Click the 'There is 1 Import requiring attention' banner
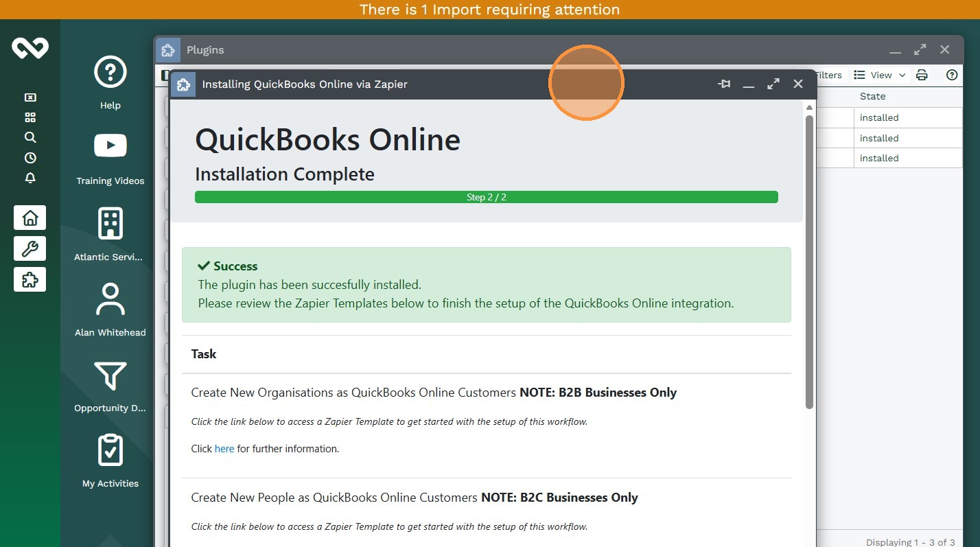The image size is (980, 547). pos(490,10)
